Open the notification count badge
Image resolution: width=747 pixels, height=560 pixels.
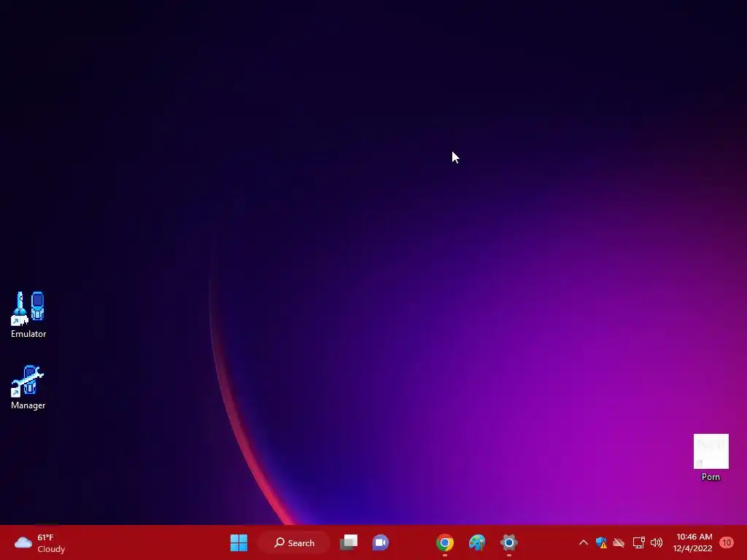coord(727,542)
